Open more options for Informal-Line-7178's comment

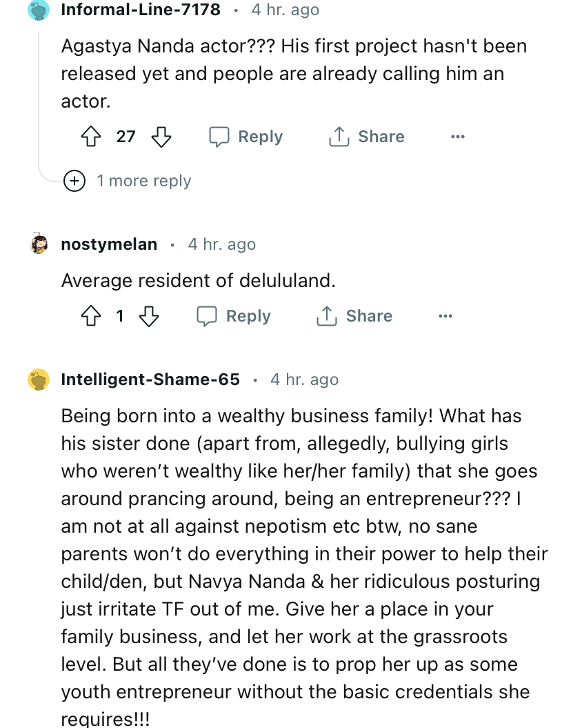[x=457, y=137]
